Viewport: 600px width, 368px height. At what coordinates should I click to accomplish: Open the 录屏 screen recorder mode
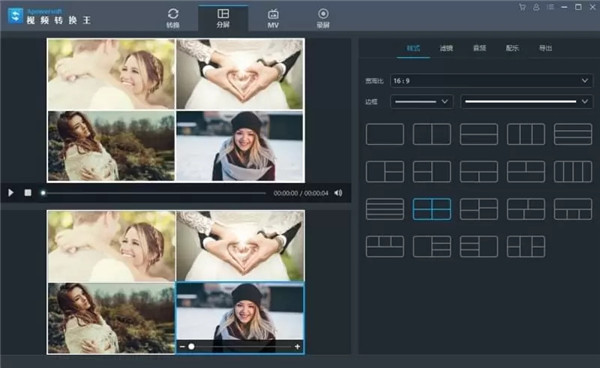(323, 18)
